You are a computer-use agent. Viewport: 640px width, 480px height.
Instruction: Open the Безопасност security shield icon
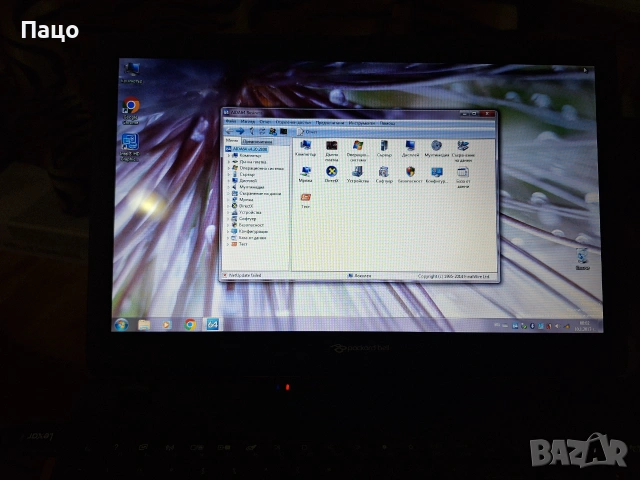[410, 174]
